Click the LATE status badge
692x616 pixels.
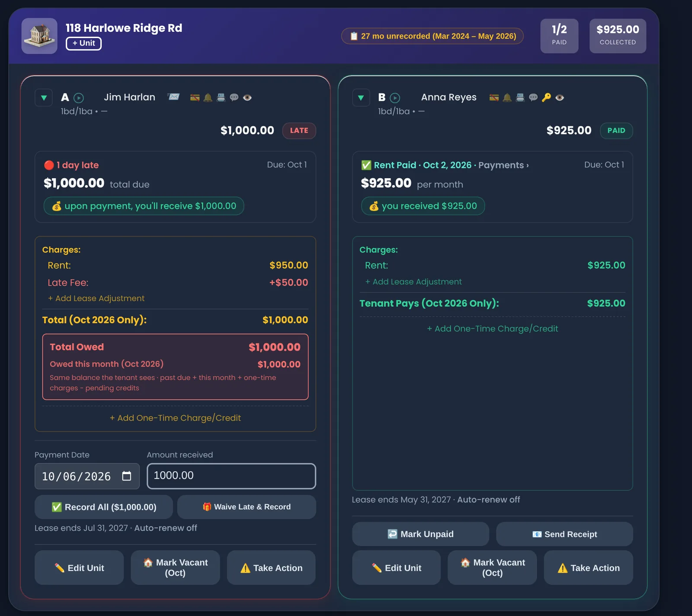pos(299,131)
